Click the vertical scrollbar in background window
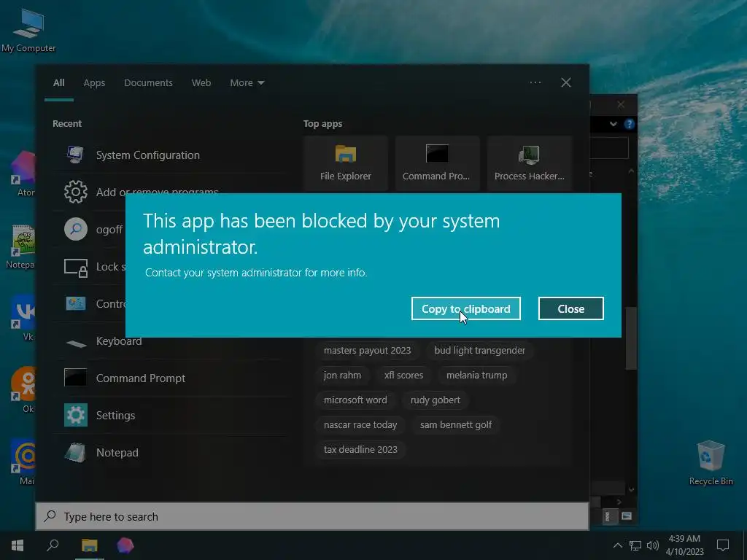Screen dimensions: 747x560 click(631, 338)
